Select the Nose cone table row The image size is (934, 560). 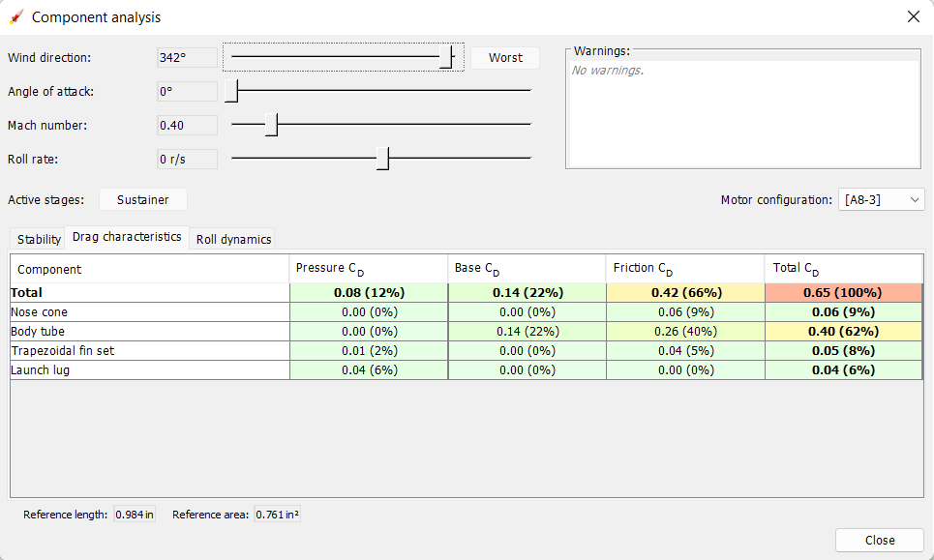coord(149,311)
